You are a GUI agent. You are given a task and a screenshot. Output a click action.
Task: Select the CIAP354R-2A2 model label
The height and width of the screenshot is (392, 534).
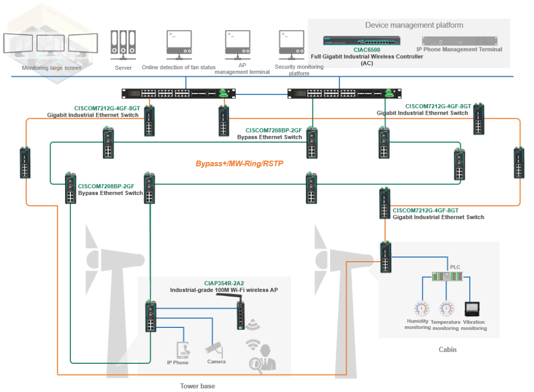tap(224, 284)
